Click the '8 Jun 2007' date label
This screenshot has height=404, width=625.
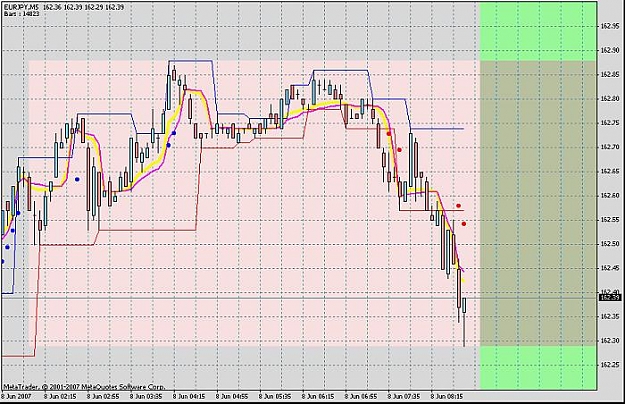click(16, 396)
